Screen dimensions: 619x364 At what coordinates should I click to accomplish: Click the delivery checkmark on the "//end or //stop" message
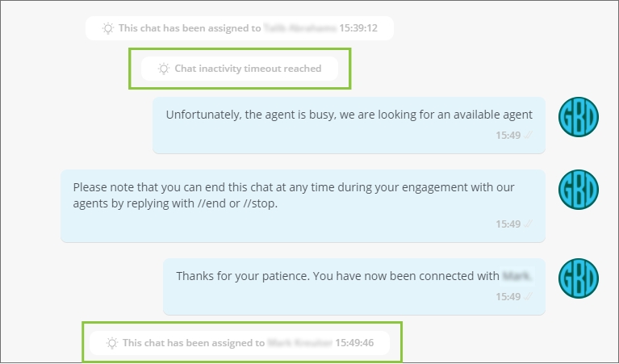coord(529,224)
